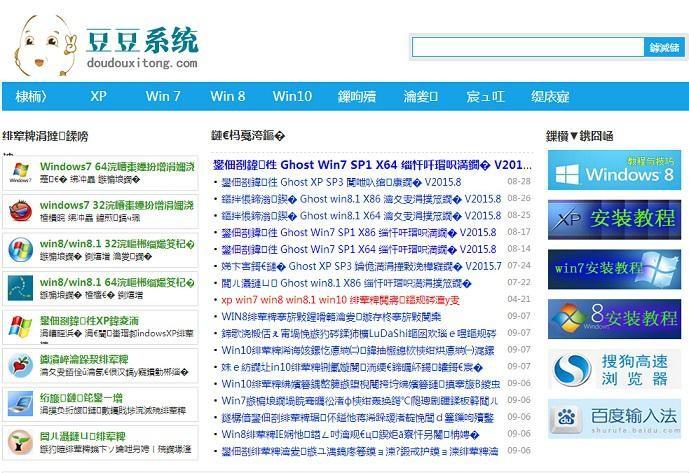
Task: Open the Windows7 64 green title link
Action: 117,167
